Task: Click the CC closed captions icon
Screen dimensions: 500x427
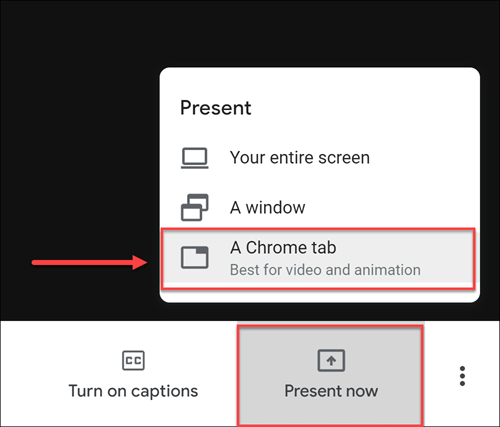Action: [x=133, y=360]
